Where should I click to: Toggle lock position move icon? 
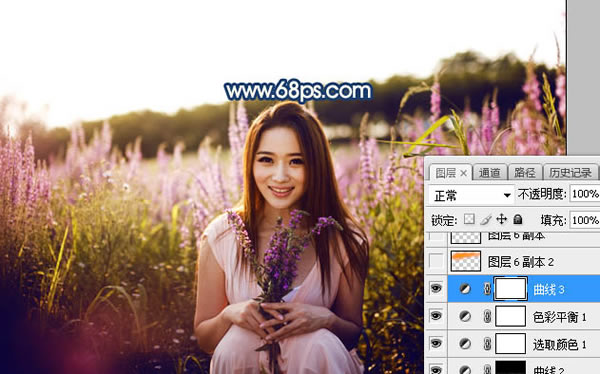coord(501,219)
